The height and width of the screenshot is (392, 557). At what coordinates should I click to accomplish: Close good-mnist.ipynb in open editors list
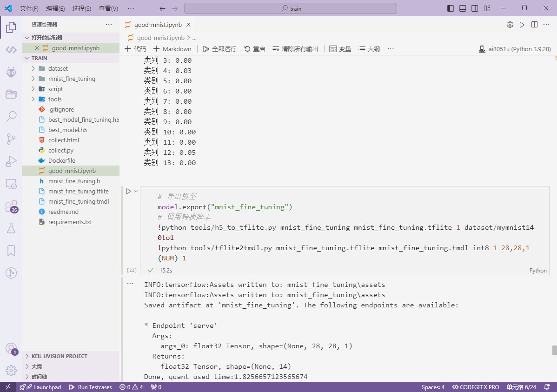click(x=37, y=48)
